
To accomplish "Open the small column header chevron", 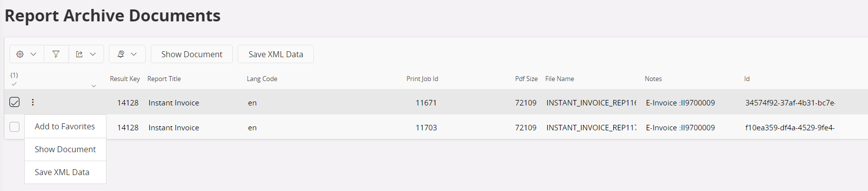I will [94, 86].
